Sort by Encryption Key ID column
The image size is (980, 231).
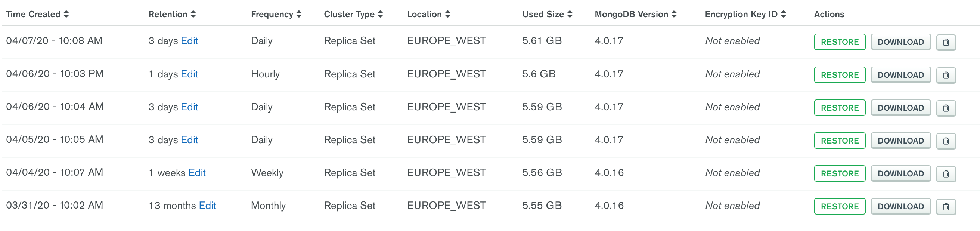pyautogui.click(x=746, y=14)
